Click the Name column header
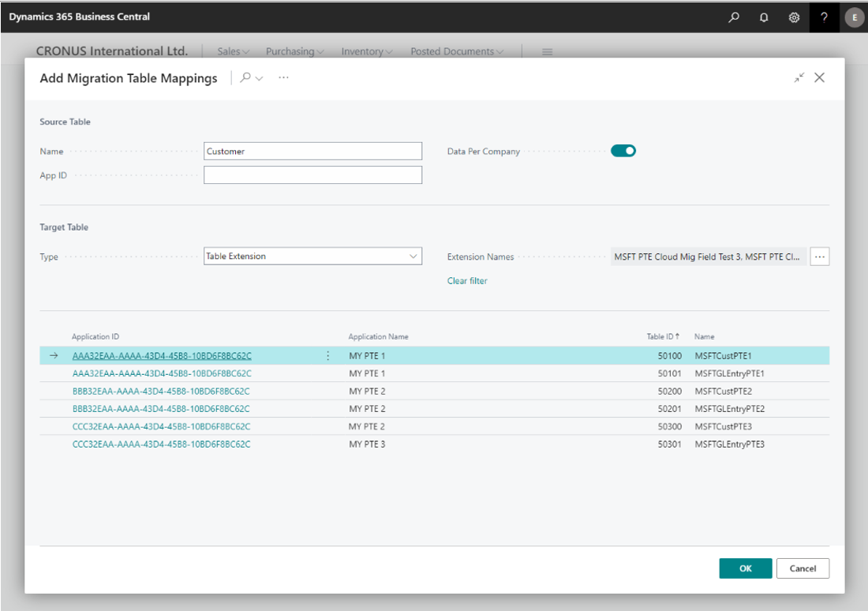The image size is (868, 611). pos(704,336)
